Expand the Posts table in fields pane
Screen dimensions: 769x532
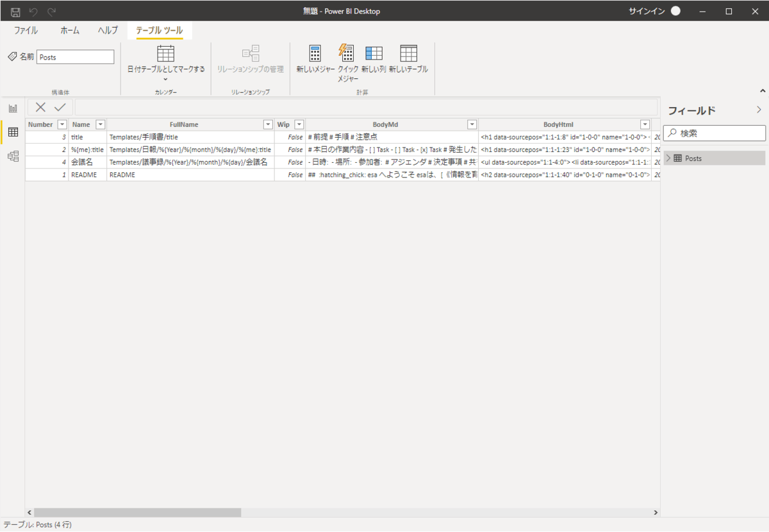668,158
